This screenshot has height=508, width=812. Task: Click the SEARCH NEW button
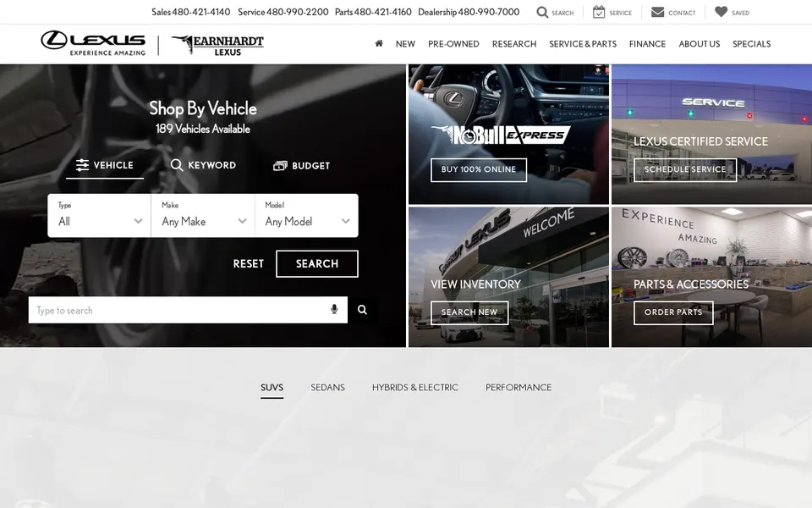coord(469,312)
